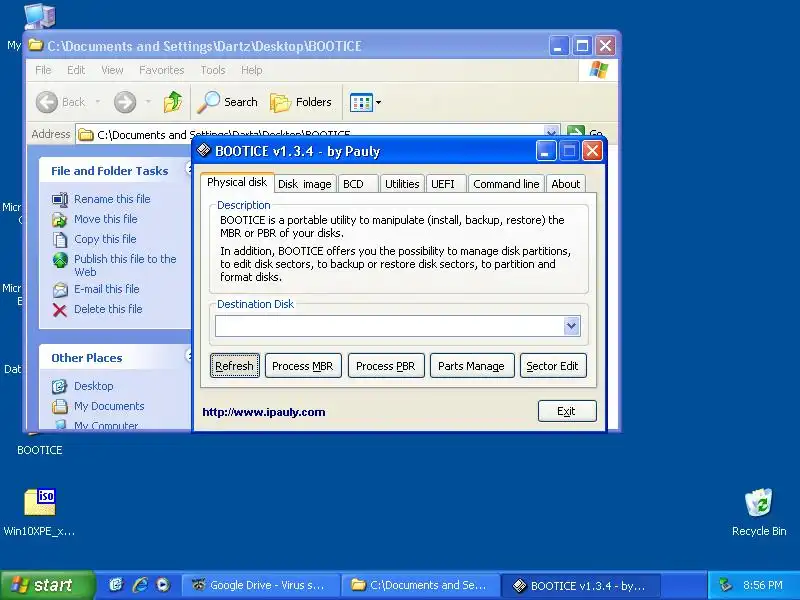Viewport: 800px width, 600px height.
Task: Click the Windows flag logo in Explorer
Action: [x=598, y=70]
